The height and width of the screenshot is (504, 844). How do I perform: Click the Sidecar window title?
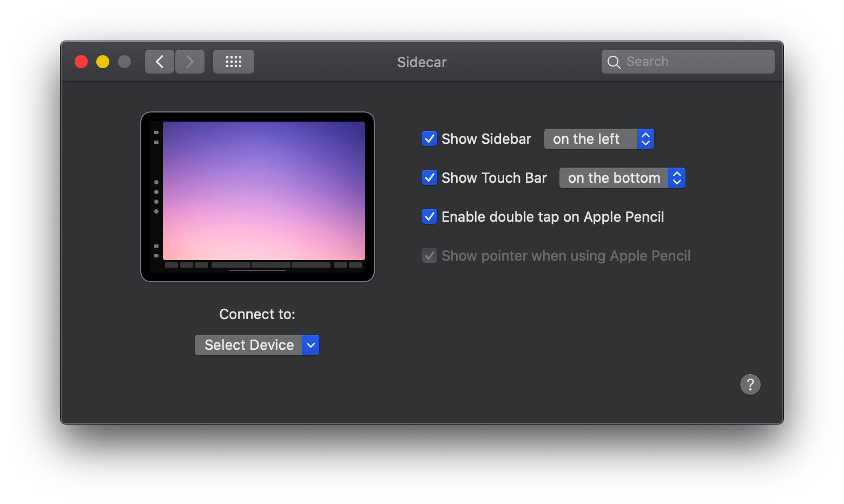tap(421, 62)
